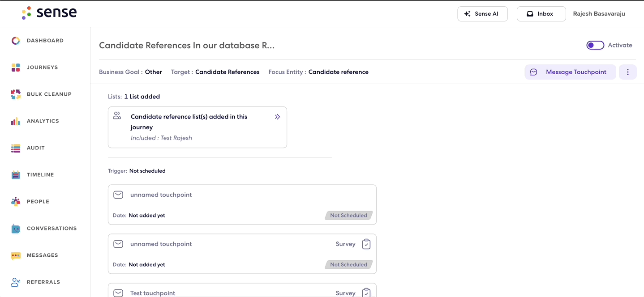The width and height of the screenshot is (644, 297).
Task: Click the Conversations bot icon
Action: click(x=16, y=229)
